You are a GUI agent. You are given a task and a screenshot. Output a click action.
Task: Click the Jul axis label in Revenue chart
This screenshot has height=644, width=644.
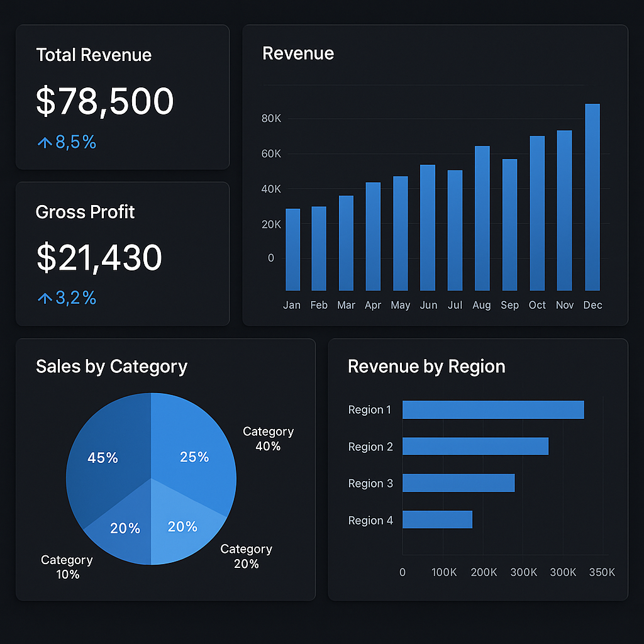(x=455, y=305)
